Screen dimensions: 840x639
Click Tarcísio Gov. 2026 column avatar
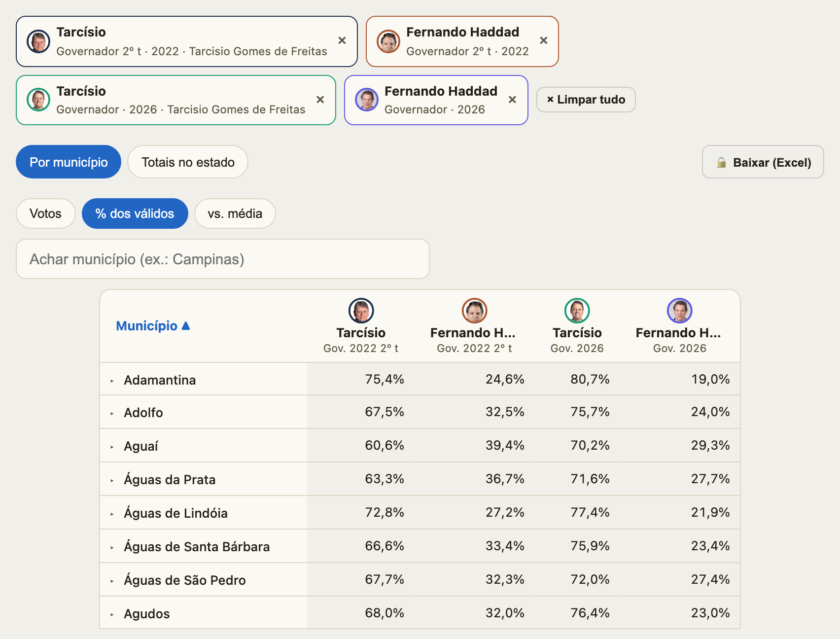coord(577,311)
